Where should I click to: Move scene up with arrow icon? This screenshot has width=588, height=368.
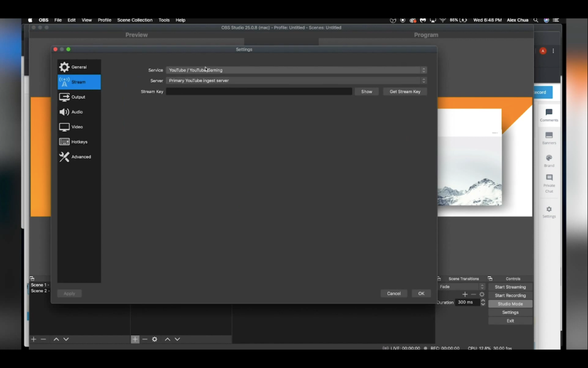[x=56, y=339]
